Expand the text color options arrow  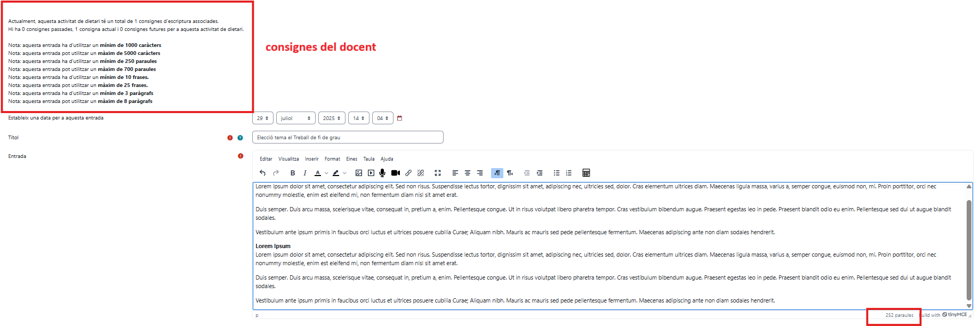[x=326, y=173]
